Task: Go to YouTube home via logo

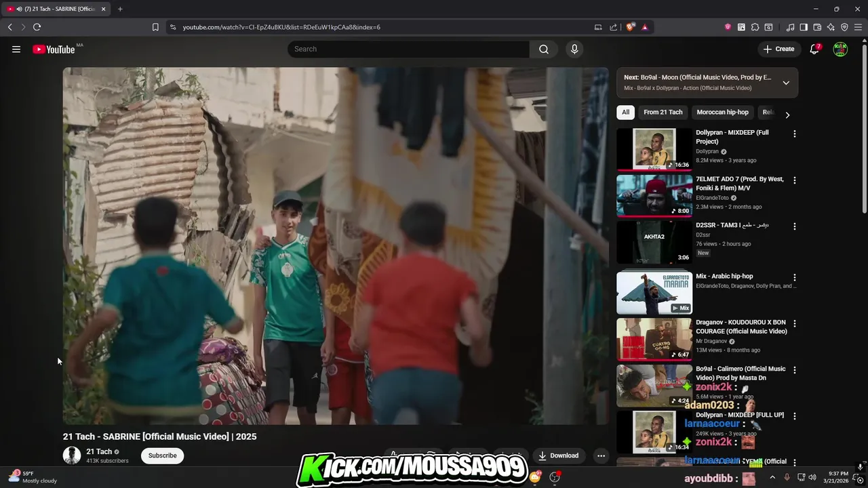Action: click(54, 49)
